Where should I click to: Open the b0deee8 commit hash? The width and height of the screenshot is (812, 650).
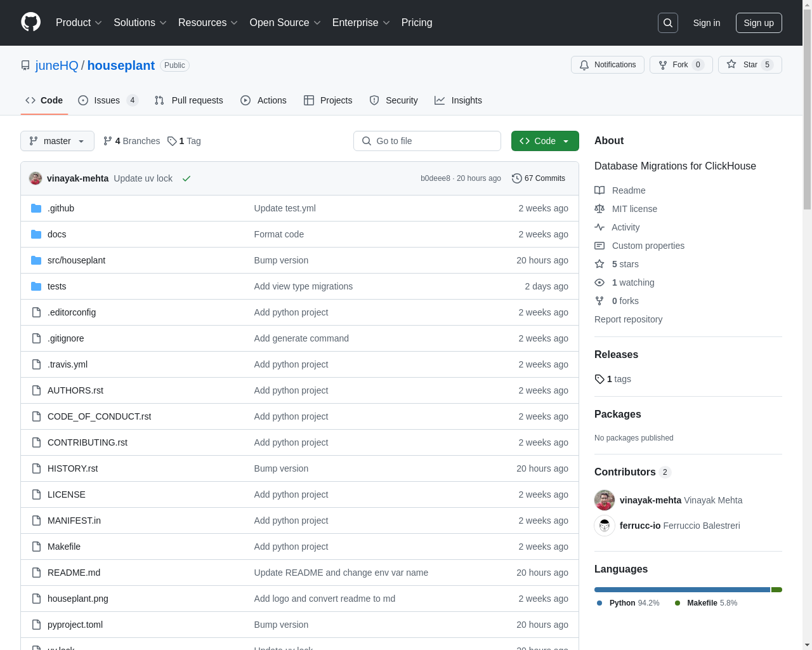pos(435,178)
